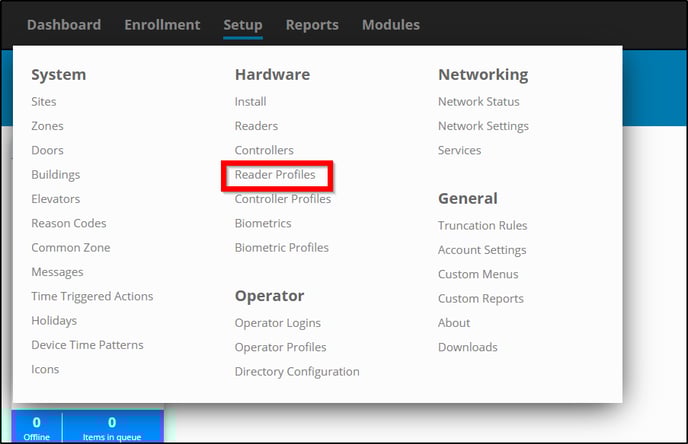The image size is (688, 444).
Task: Select the Dashboard tab
Action: [x=64, y=25]
